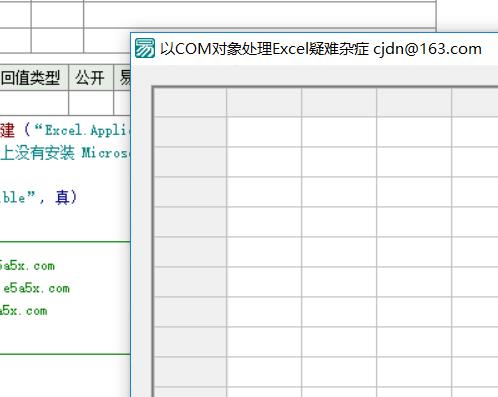
Task: Click the code text 上没有安装 Micros
Action: coord(65,153)
